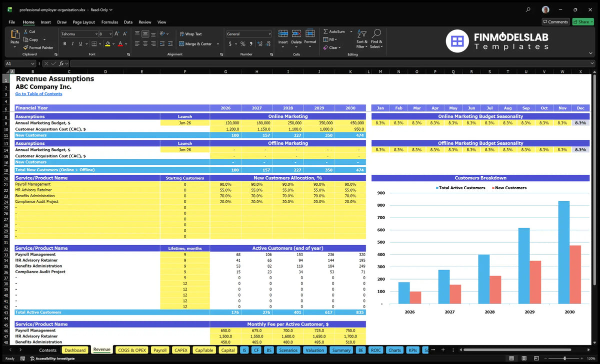
Task: Click the Decrease Decimal icon
Action: (267, 44)
